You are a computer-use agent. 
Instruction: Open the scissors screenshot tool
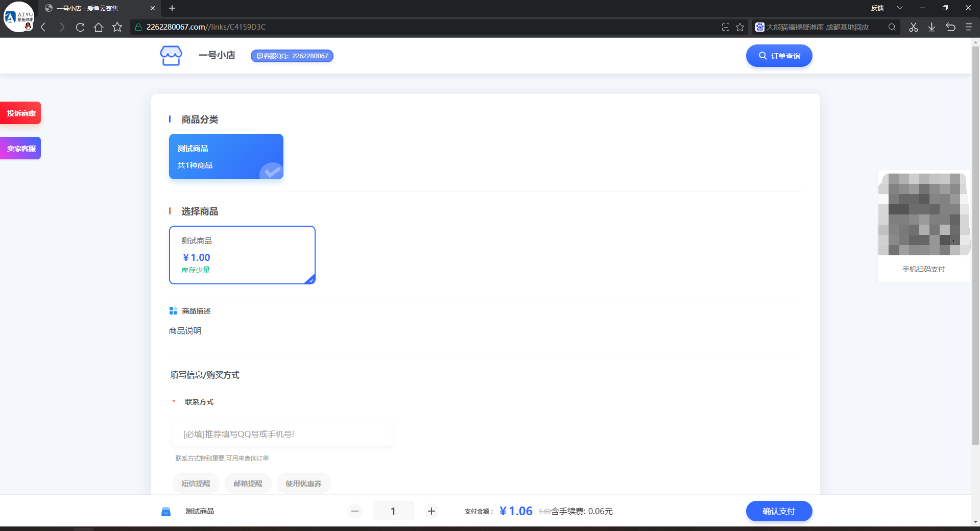point(914,27)
